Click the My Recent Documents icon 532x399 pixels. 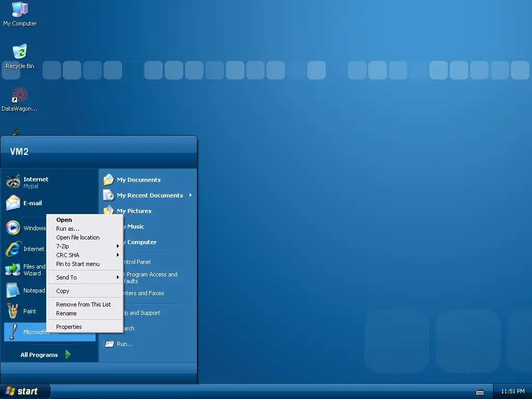coord(109,195)
